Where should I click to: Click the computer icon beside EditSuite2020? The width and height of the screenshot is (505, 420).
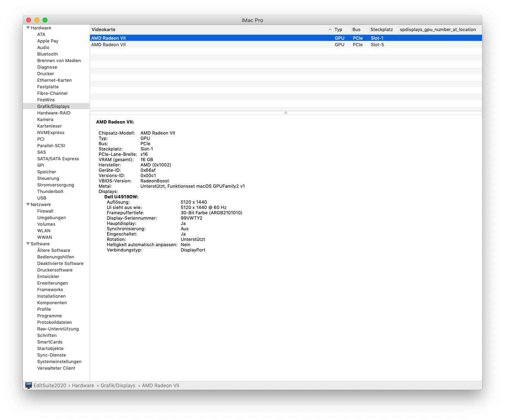click(29, 385)
